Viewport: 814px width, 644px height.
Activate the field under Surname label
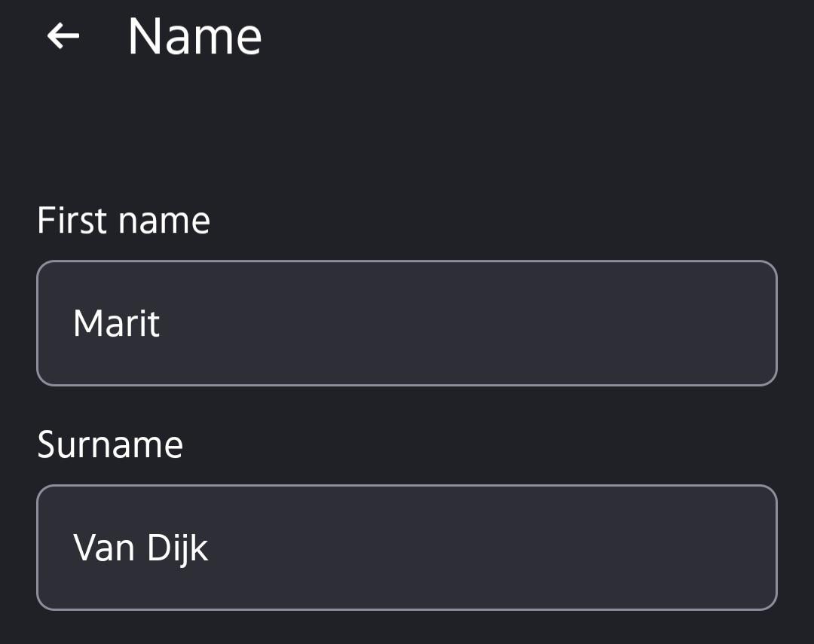coord(406,548)
